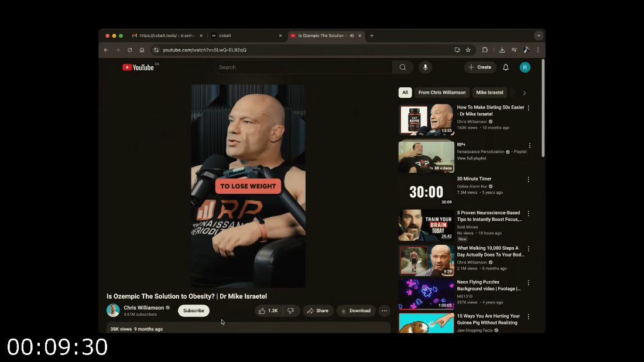Image resolution: width=644 pixels, height=362 pixels.
Task: Go back using browser back arrow
Action: pos(106,50)
